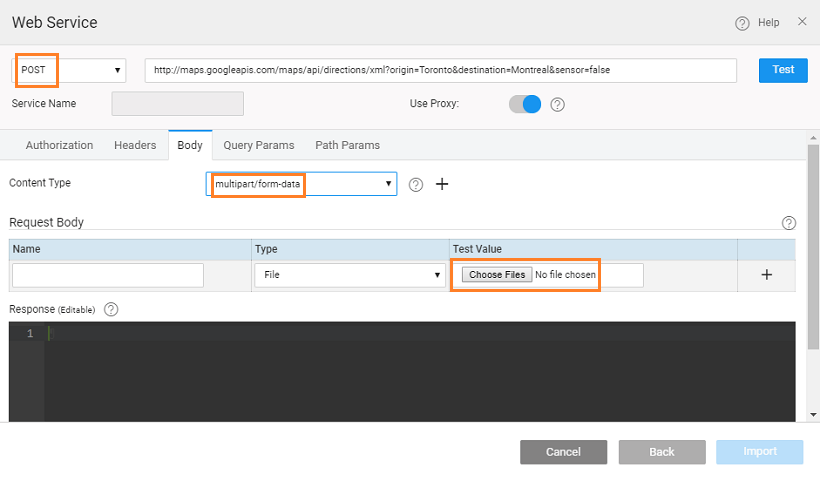This screenshot has width=820, height=481.
Task: Click the Cancel button
Action: tap(563, 452)
